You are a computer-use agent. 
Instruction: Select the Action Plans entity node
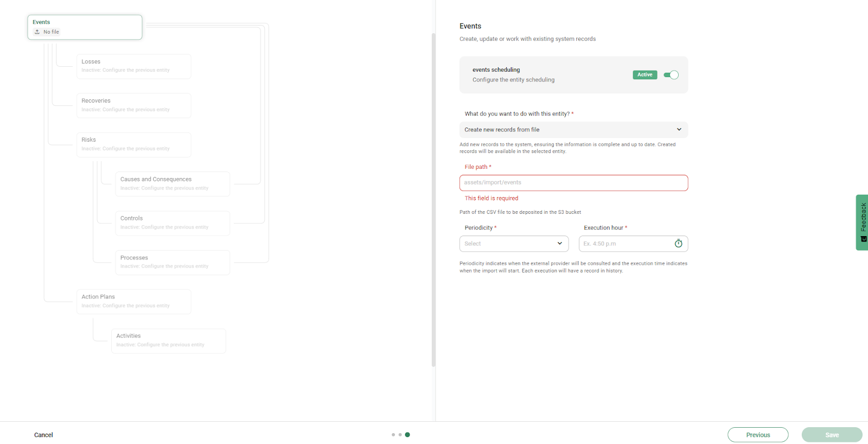133,301
